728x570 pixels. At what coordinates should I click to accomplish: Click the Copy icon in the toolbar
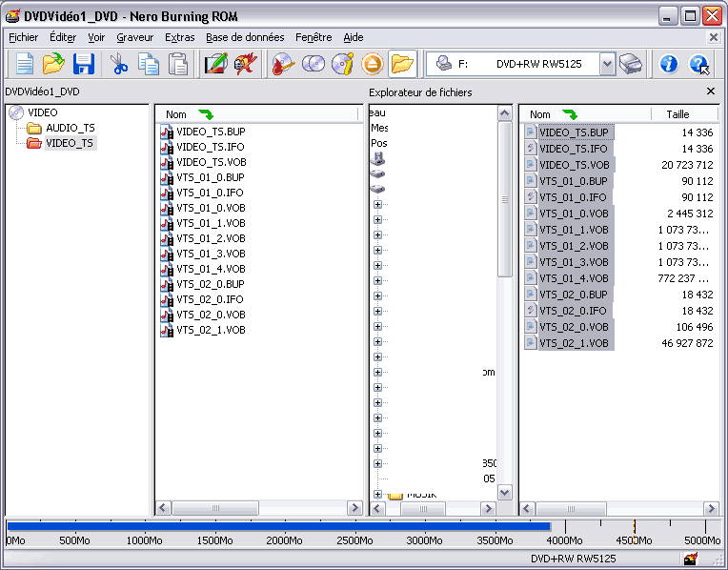149,64
